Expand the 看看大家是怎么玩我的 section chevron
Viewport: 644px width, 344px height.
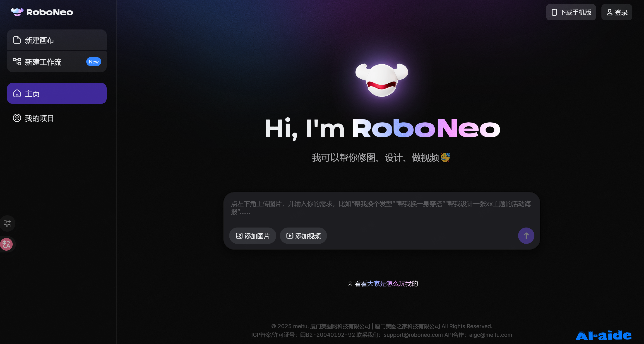click(x=350, y=284)
